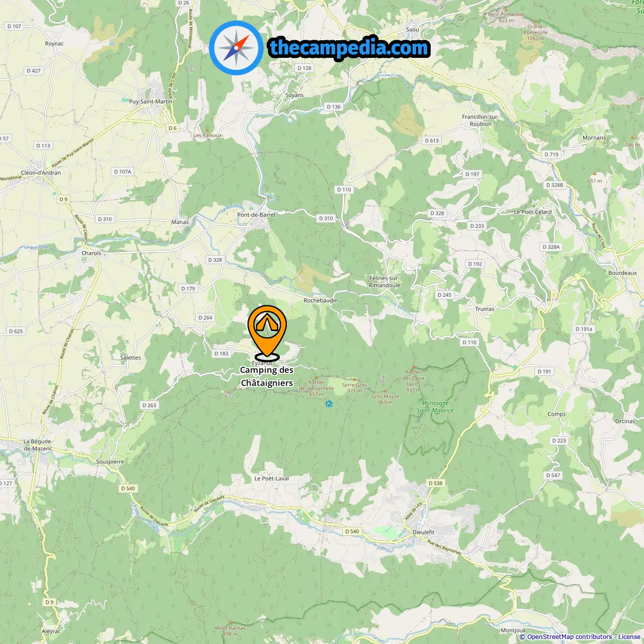Open the License link
Viewport: 644px width, 644px height.
click(629, 637)
